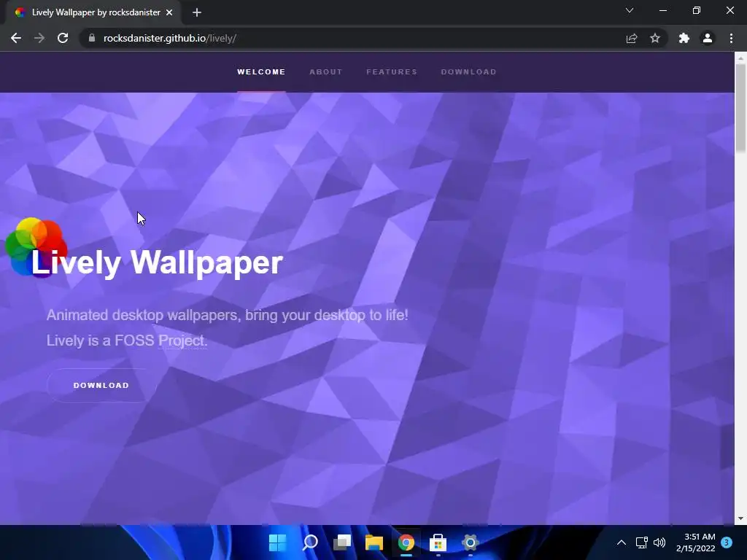
Task: Expand the tab search chevron
Action: [x=630, y=10]
